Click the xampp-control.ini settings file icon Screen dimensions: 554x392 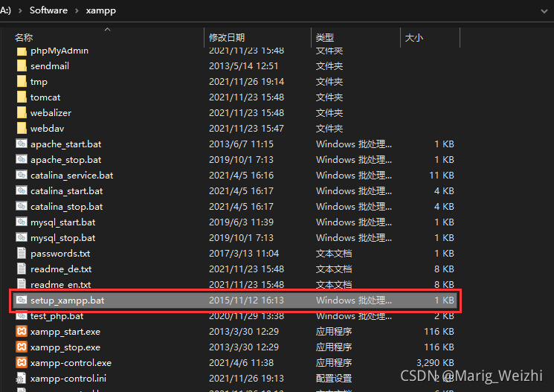[22, 378]
